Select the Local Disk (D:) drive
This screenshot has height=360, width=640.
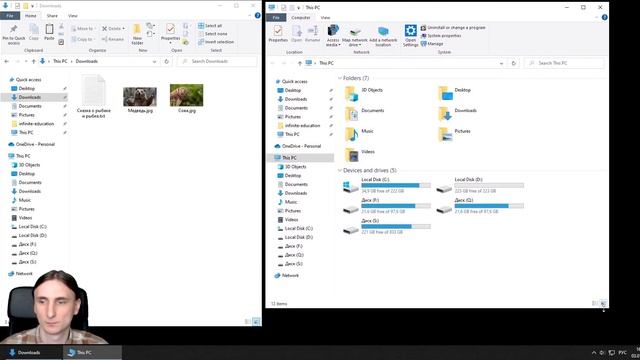[x=480, y=185]
